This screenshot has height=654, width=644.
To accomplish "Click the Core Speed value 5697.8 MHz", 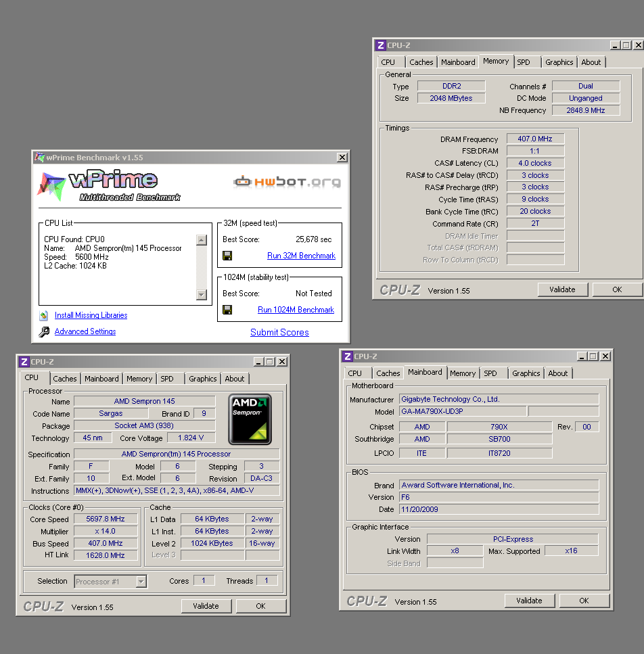I will pos(106,519).
